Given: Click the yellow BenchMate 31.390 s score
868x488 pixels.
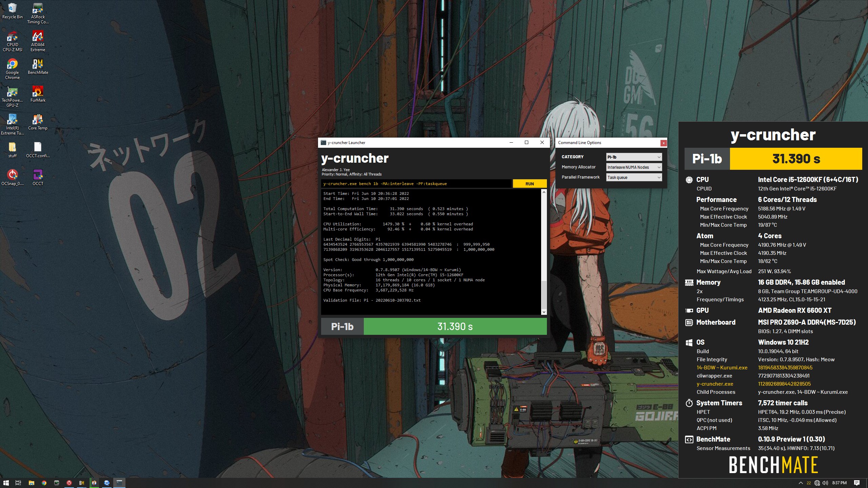Looking at the screenshot, I should tap(796, 159).
